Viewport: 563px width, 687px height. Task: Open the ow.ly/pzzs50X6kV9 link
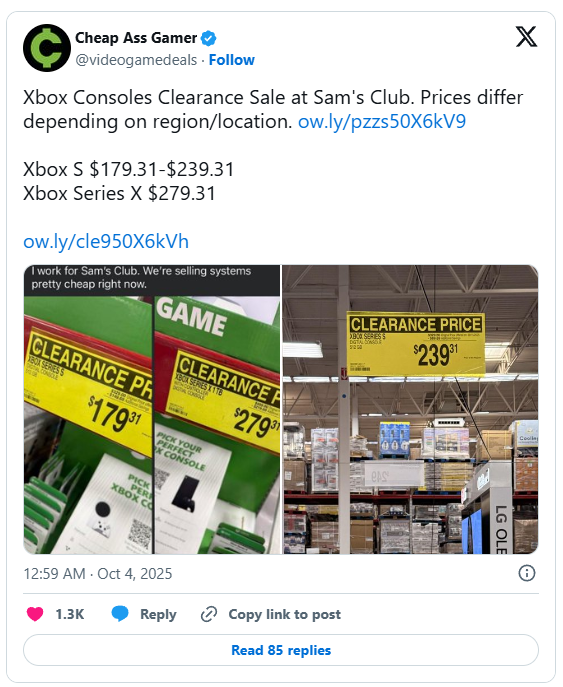(x=382, y=121)
